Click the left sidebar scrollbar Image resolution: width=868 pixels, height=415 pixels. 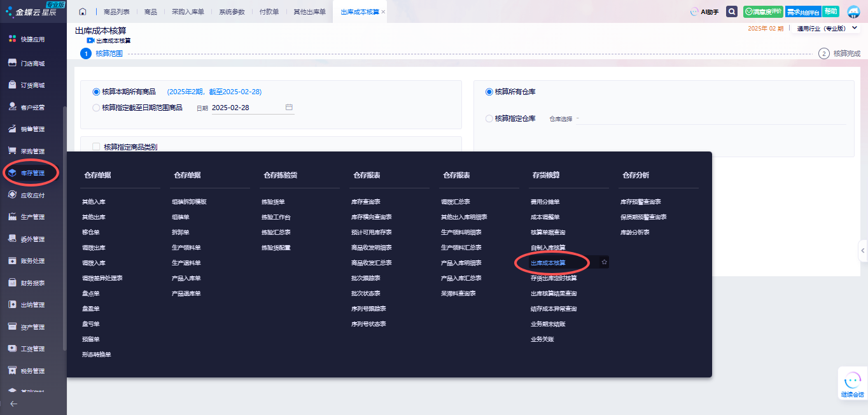[x=64, y=229]
